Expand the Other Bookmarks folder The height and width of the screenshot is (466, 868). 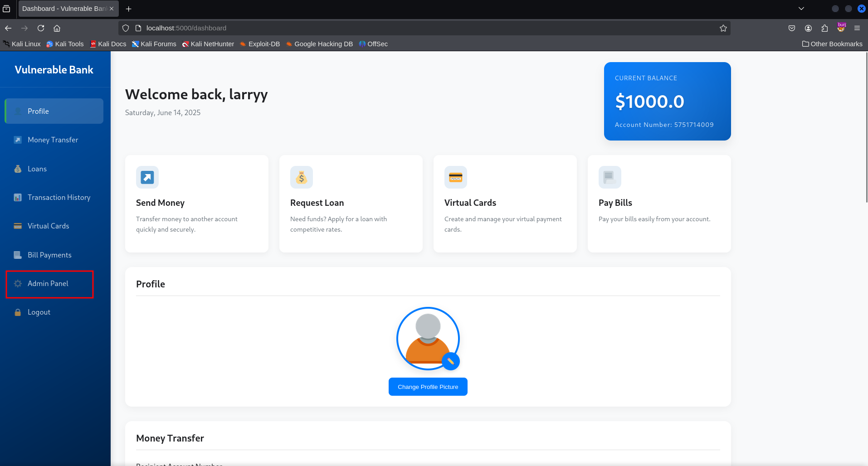pos(833,44)
